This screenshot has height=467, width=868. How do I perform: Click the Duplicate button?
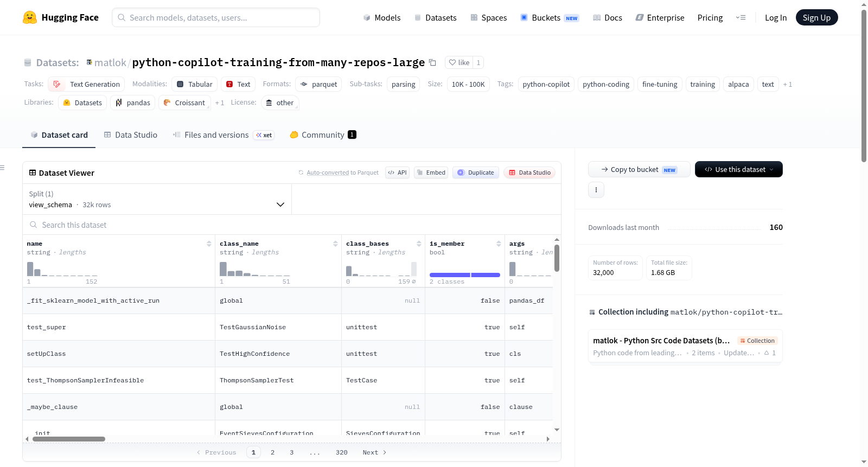pos(476,172)
